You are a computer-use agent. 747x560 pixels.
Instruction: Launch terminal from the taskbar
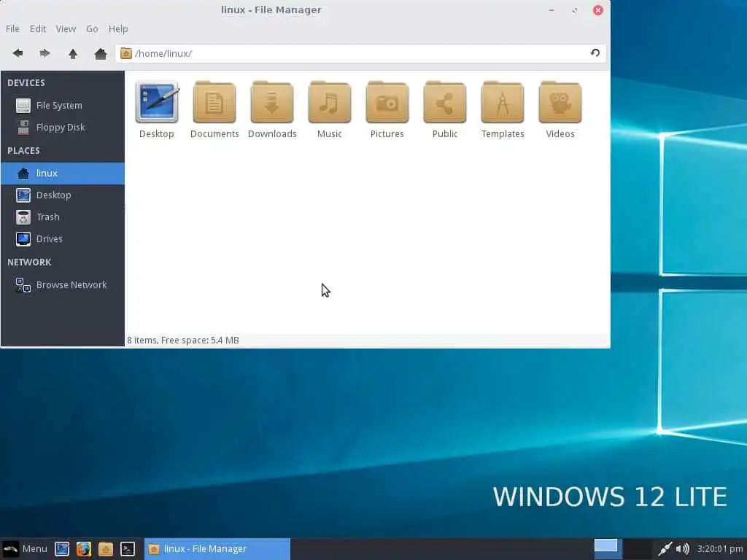[x=128, y=549]
